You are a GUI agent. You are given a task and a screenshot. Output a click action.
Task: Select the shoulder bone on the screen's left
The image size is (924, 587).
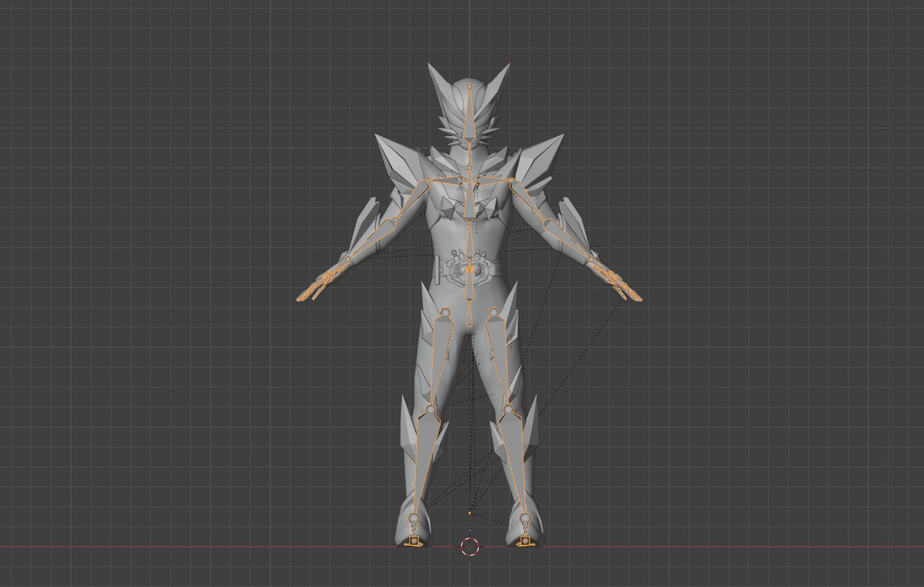447,179
